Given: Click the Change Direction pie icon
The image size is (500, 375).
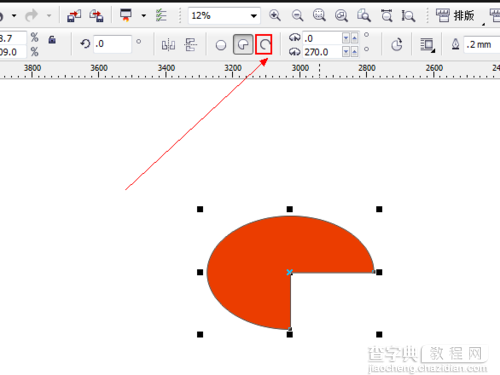Looking at the screenshot, I should [x=397, y=44].
